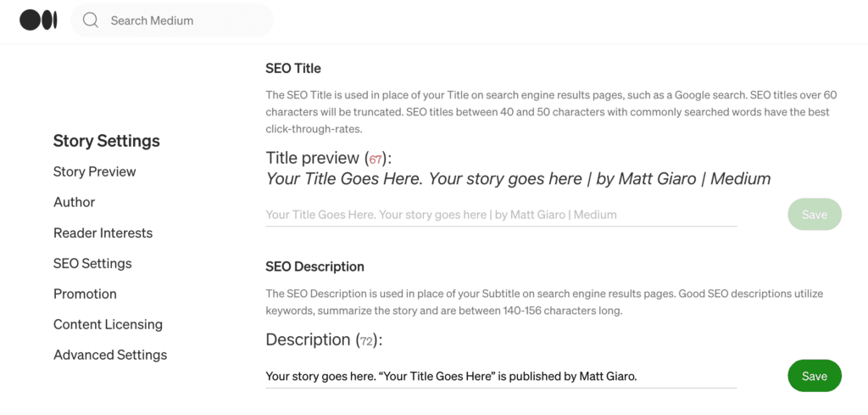Click the red 67 title character count
The width and height of the screenshot is (868, 415).
376,160
